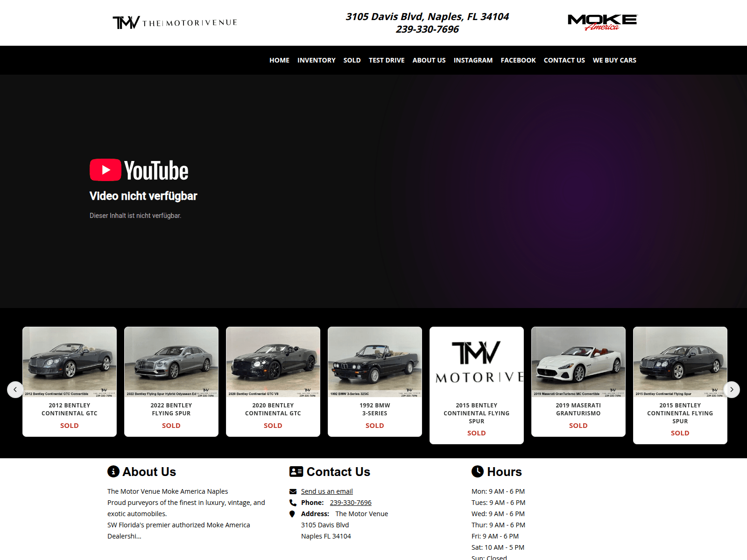Click header phone number 239-330-7696
Screen dimensions: 747x560
click(x=427, y=29)
